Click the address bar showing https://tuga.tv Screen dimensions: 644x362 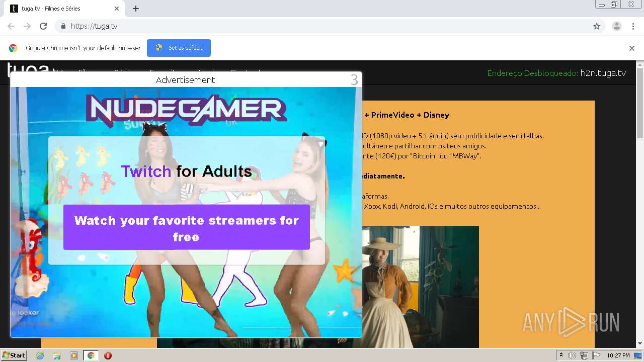coord(330,26)
